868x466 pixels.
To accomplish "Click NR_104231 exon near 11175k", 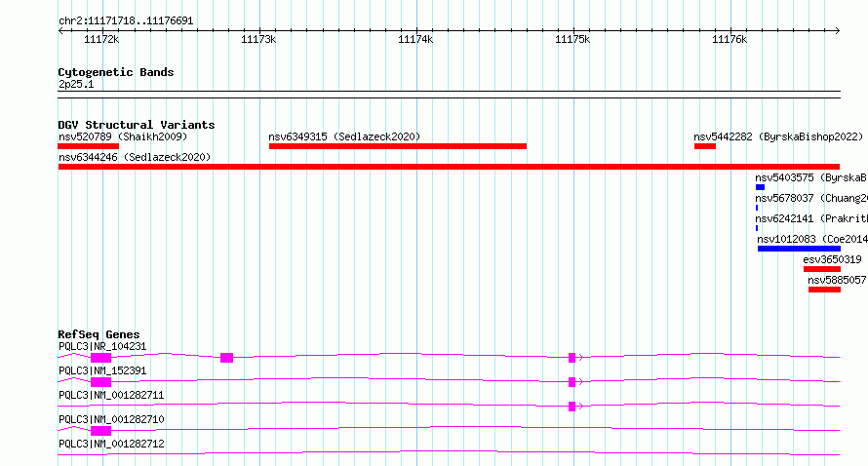I will coord(572,358).
